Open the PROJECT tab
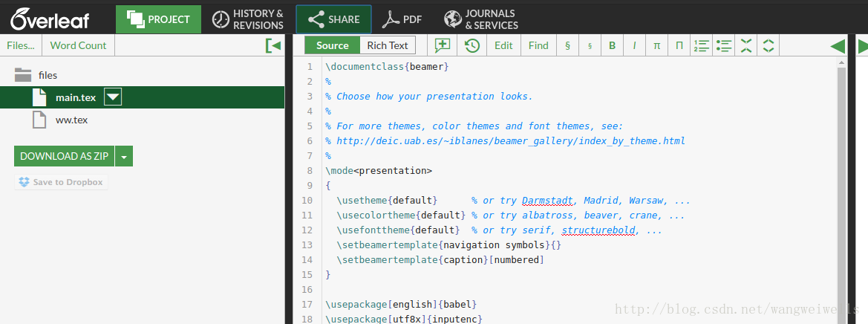868x324 pixels. pos(158,19)
